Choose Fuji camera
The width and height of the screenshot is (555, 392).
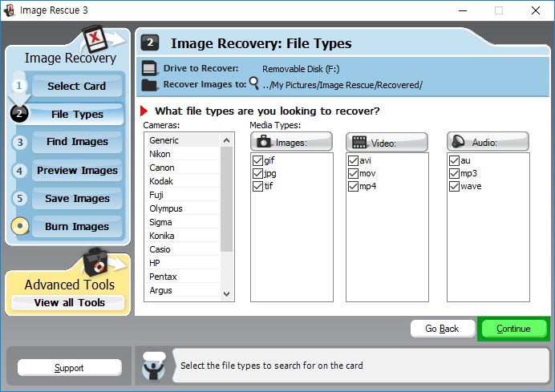tap(183, 195)
